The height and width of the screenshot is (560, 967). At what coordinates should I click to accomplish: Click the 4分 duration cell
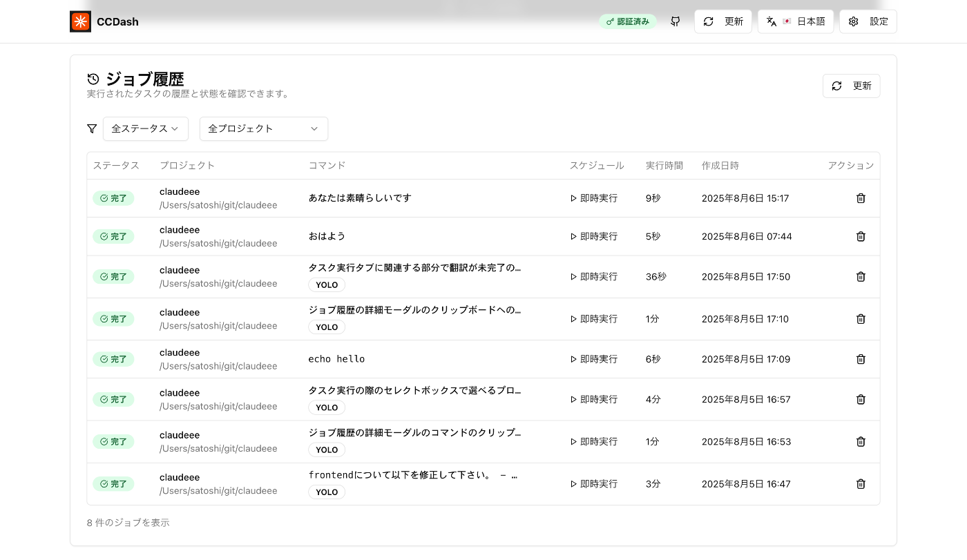point(653,399)
